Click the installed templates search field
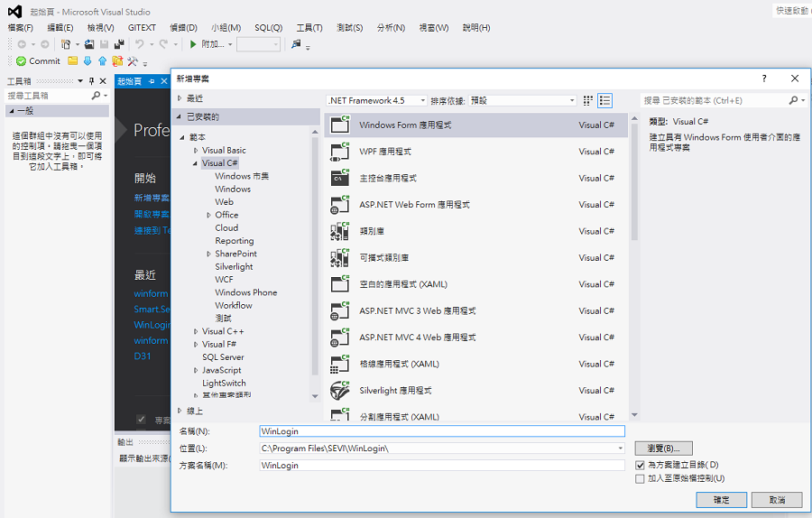 [715, 100]
